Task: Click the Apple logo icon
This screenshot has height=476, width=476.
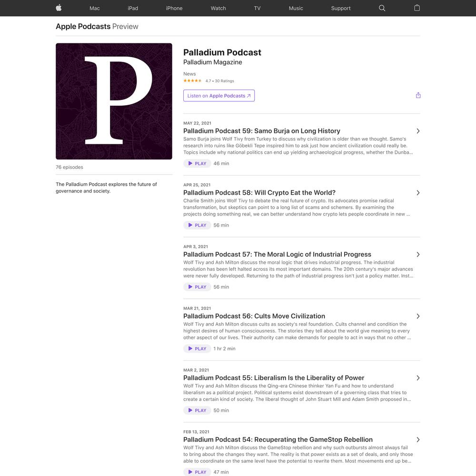Action: pyautogui.click(x=59, y=8)
